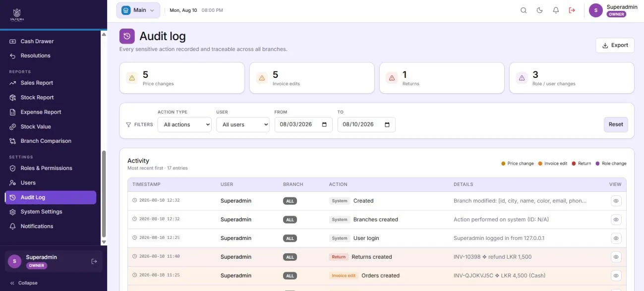Click the Invoice edit tag badge
644x291 pixels.
click(x=344, y=276)
